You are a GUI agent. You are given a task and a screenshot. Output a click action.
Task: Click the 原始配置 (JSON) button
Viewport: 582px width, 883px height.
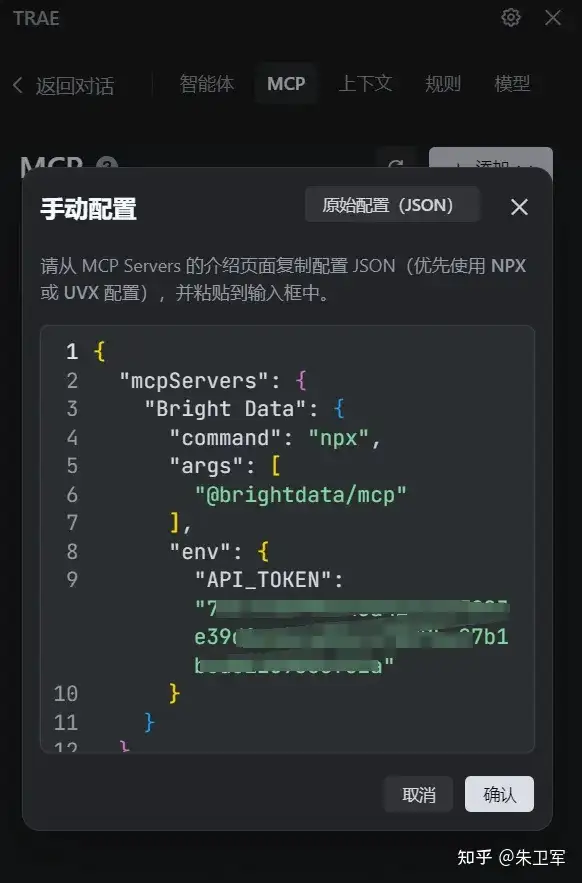click(x=392, y=205)
